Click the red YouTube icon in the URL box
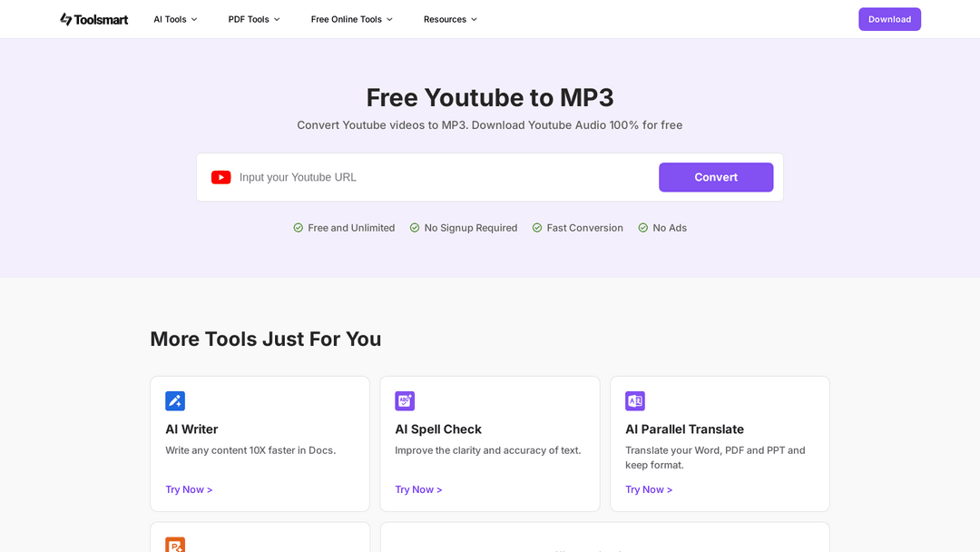 (x=220, y=178)
